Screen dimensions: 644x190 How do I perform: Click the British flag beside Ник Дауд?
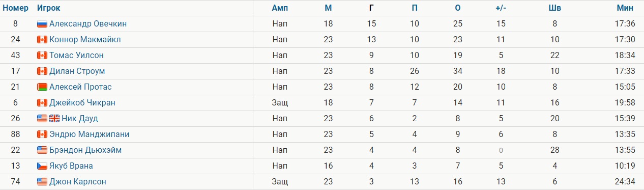pos(54,119)
